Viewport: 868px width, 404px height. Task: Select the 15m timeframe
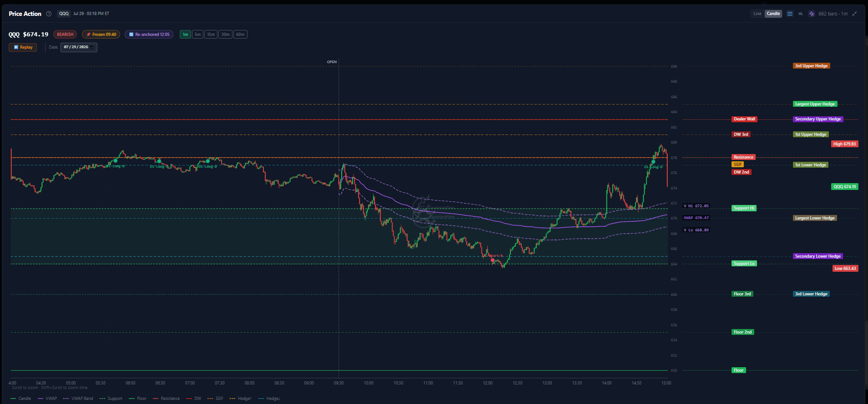pos(211,35)
